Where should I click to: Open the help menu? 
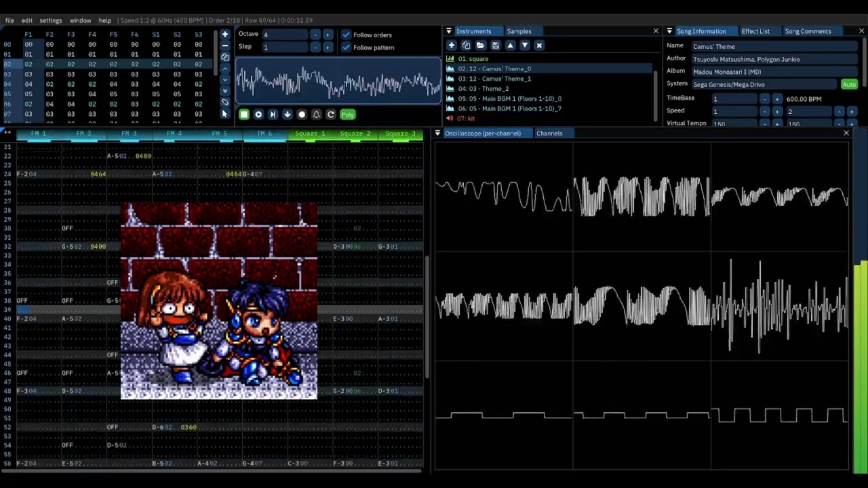[104, 20]
